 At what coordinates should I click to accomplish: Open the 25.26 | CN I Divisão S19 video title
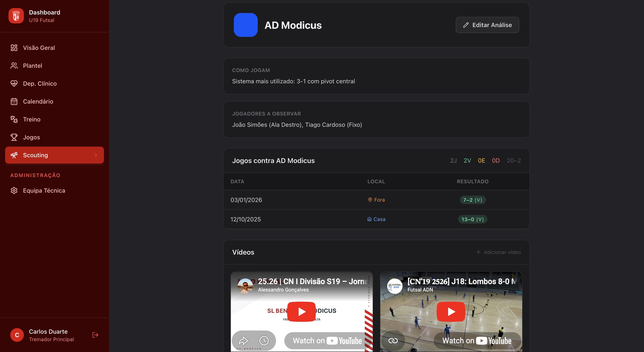pyautogui.click(x=313, y=281)
